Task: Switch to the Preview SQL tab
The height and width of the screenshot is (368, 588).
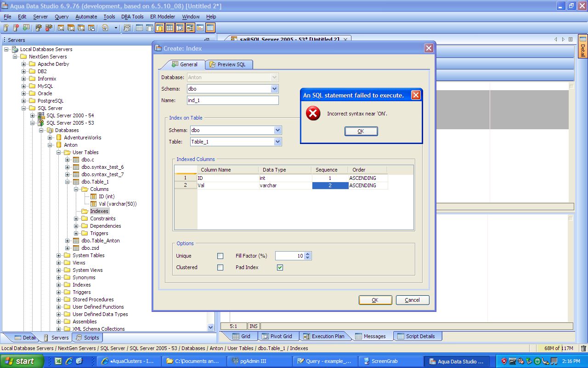Action: (228, 64)
